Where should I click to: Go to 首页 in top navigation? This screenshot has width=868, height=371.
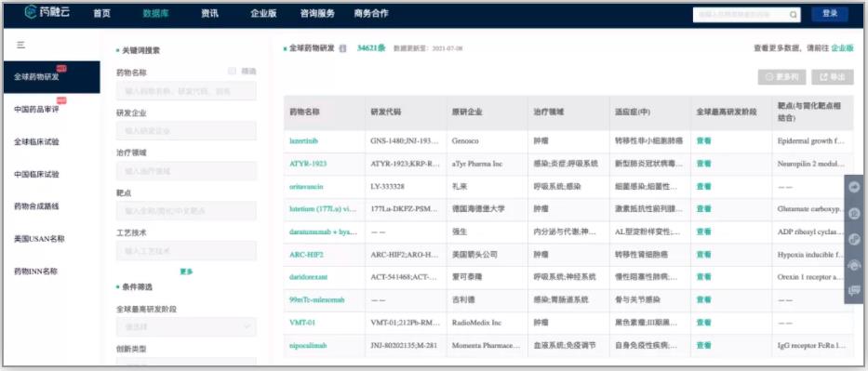click(x=101, y=14)
